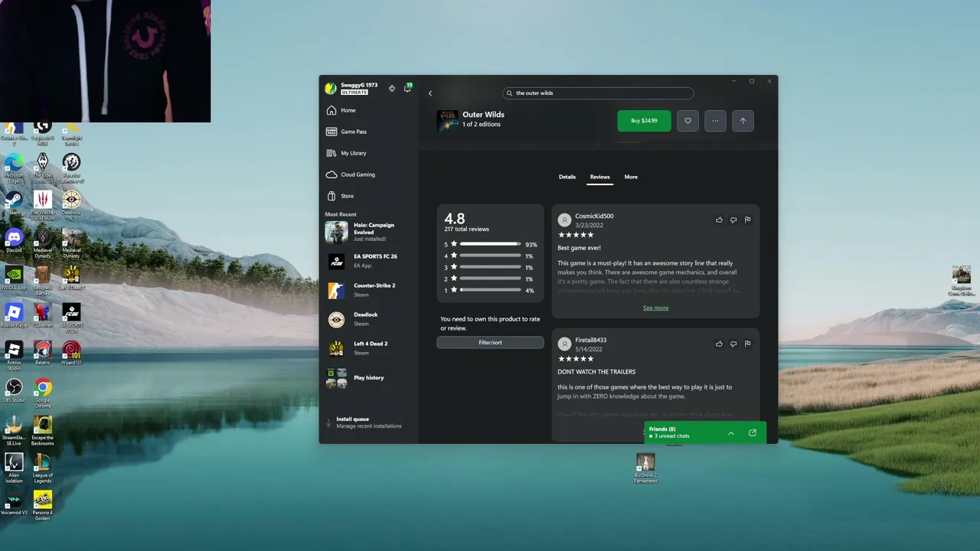Click 'DONT WATCH THE TRAILERS' review title
Screen dimensions: 980x551
[x=596, y=372]
